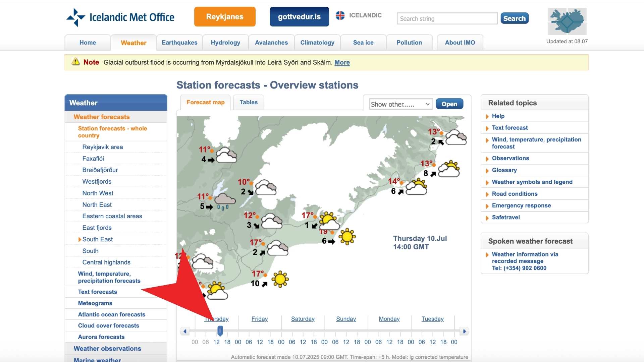The width and height of the screenshot is (644, 362).
Task: Open the Show other dropdown
Action: point(400,104)
